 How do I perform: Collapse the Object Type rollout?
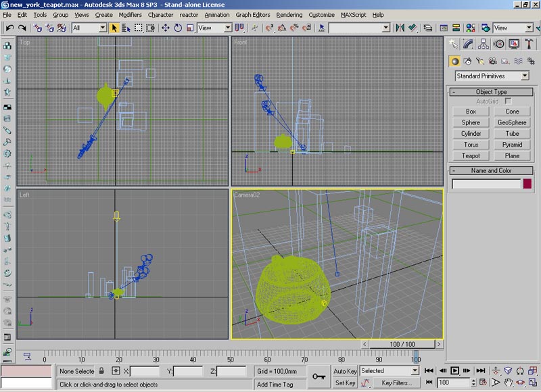click(x=491, y=92)
